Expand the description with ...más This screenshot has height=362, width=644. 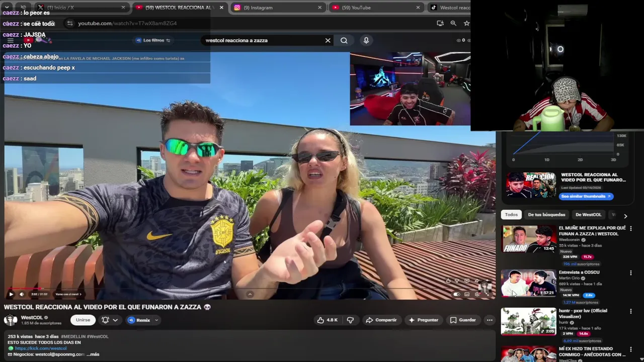point(93,354)
